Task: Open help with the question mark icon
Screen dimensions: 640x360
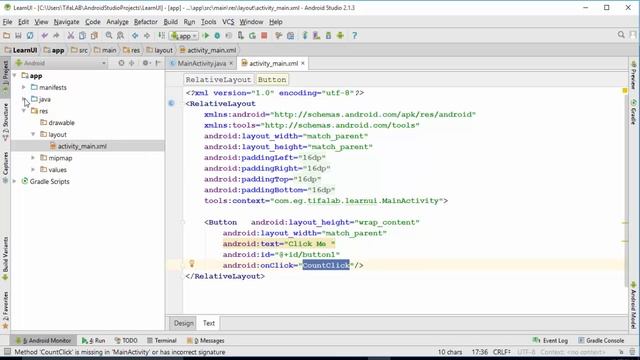Action: (x=354, y=36)
